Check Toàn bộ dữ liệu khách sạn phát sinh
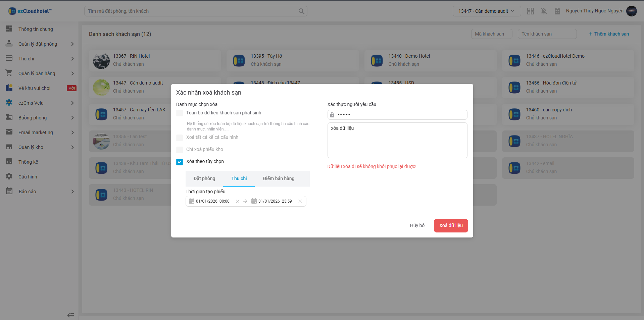The height and width of the screenshot is (320, 644). click(180, 113)
